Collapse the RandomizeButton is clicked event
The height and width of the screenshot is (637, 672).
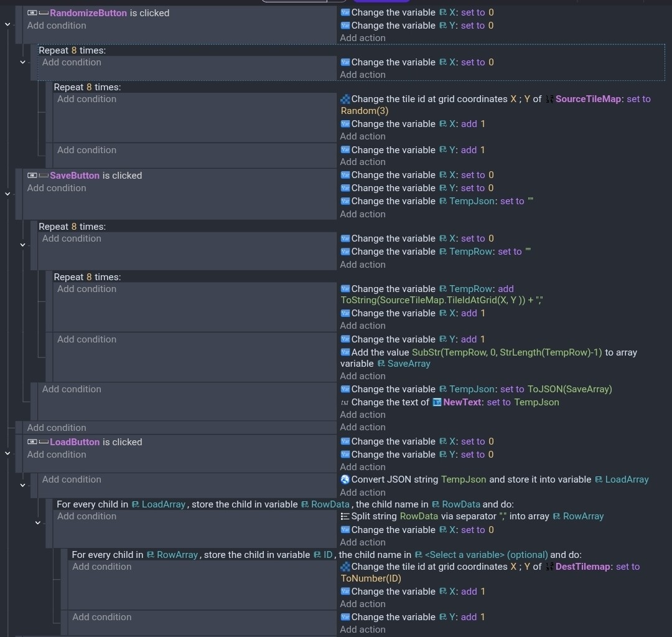click(x=7, y=24)
